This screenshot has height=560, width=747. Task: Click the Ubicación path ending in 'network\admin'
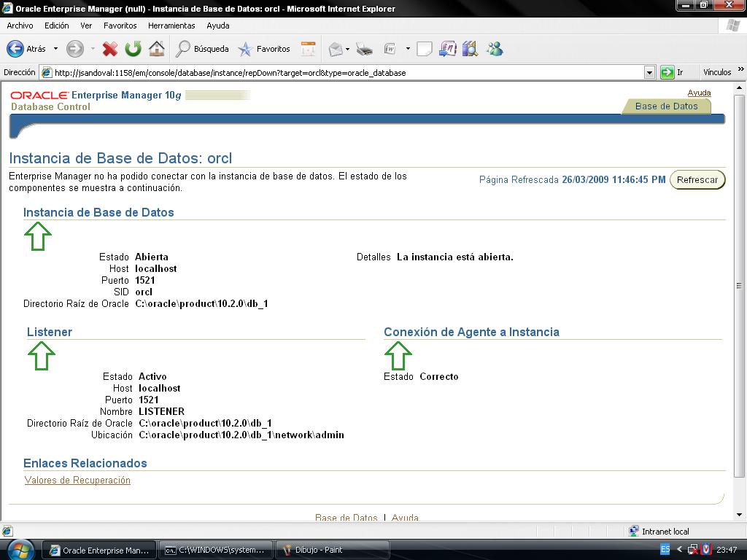(x=241, y=435)
